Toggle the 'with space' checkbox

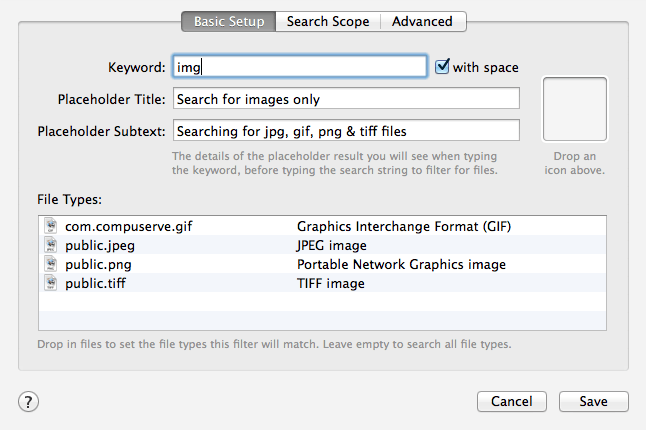click(442, 67)
